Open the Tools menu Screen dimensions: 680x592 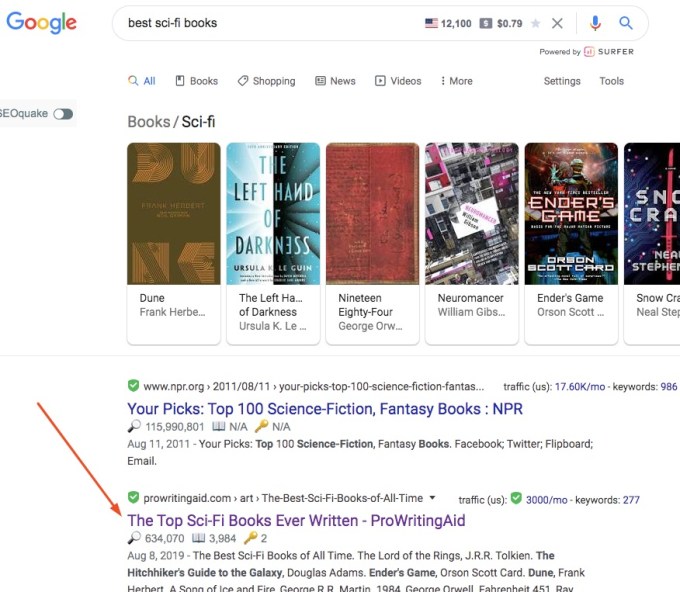tap(611, 81)
